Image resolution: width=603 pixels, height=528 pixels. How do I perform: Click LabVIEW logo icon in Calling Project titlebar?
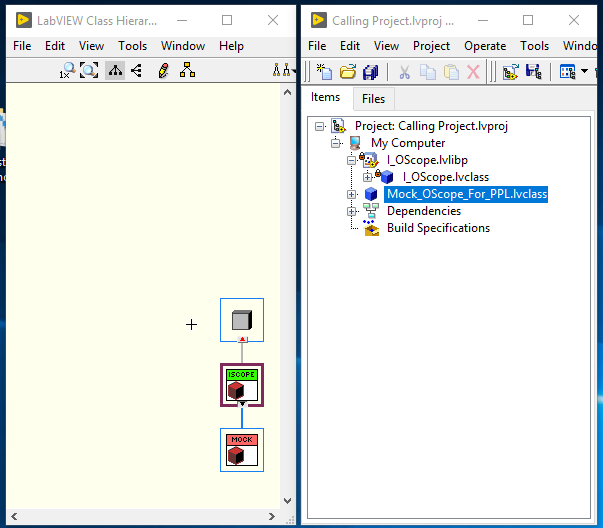[x=318, y=20]
